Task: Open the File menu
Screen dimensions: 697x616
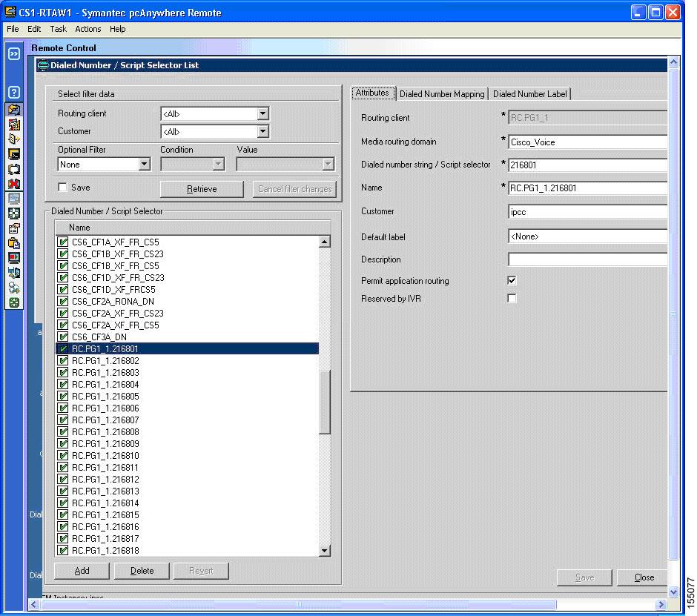Action: coord(13,29)
